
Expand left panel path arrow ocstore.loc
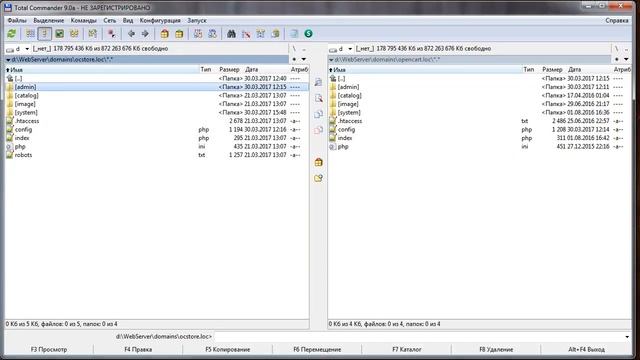8,60
